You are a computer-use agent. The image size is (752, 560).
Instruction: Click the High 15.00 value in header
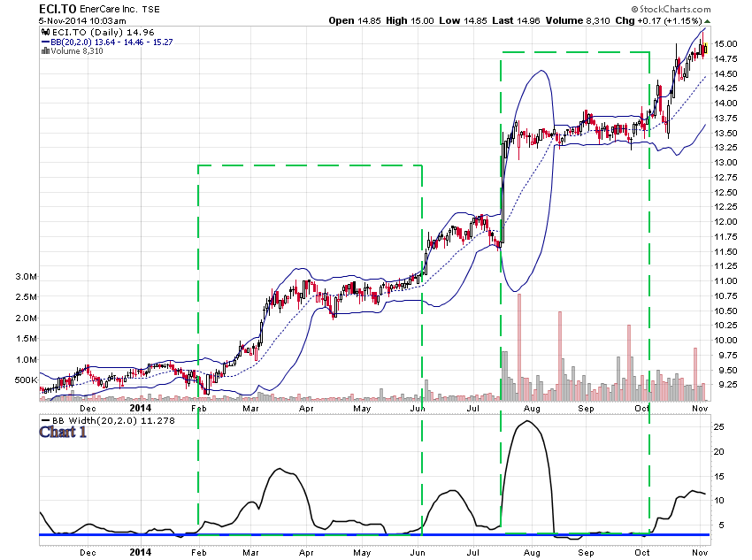pos(410,20)
